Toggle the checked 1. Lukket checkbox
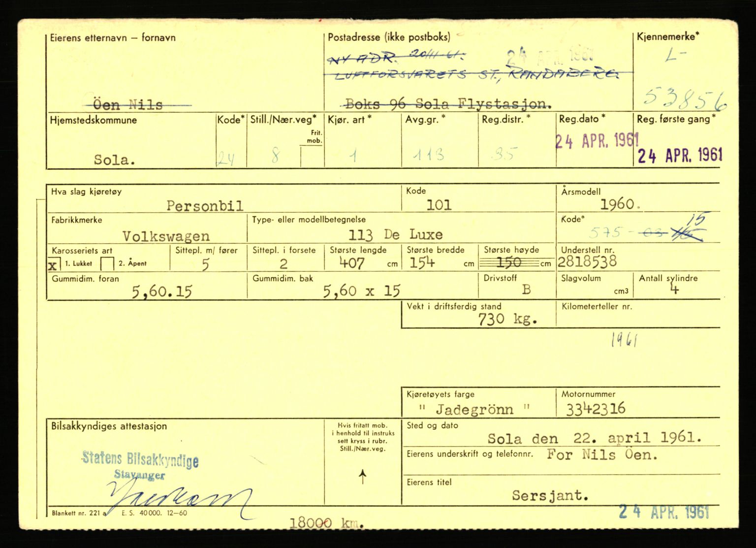756x548 pixels. point(53,264)
